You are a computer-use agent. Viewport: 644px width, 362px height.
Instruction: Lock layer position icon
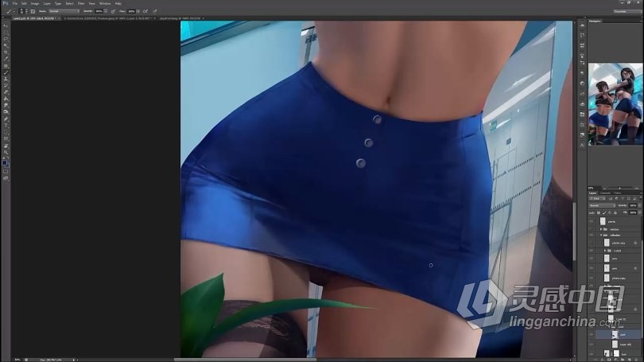[x=610, y=212]
